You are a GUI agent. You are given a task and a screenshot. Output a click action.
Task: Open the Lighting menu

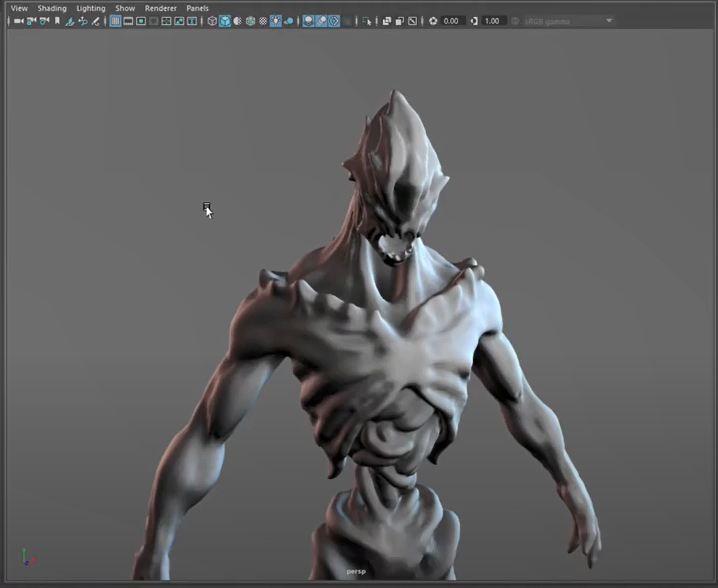tap(91, 8)
